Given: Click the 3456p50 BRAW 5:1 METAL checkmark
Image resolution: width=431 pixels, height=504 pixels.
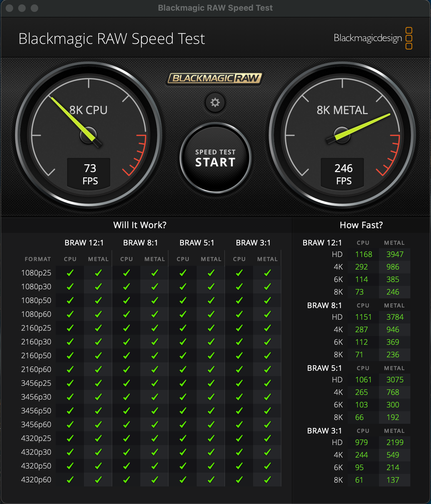Looking at the screenshot, I should (x=211, y=411).
